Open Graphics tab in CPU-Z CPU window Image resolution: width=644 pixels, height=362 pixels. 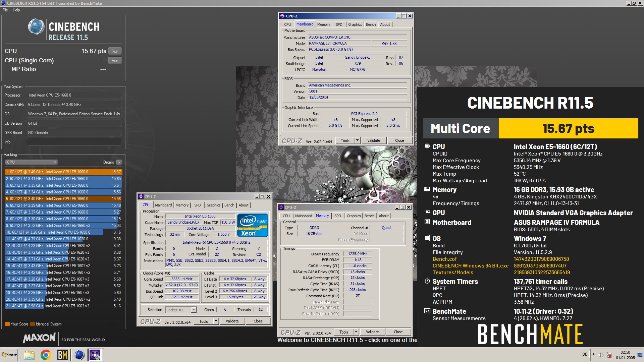213,205
